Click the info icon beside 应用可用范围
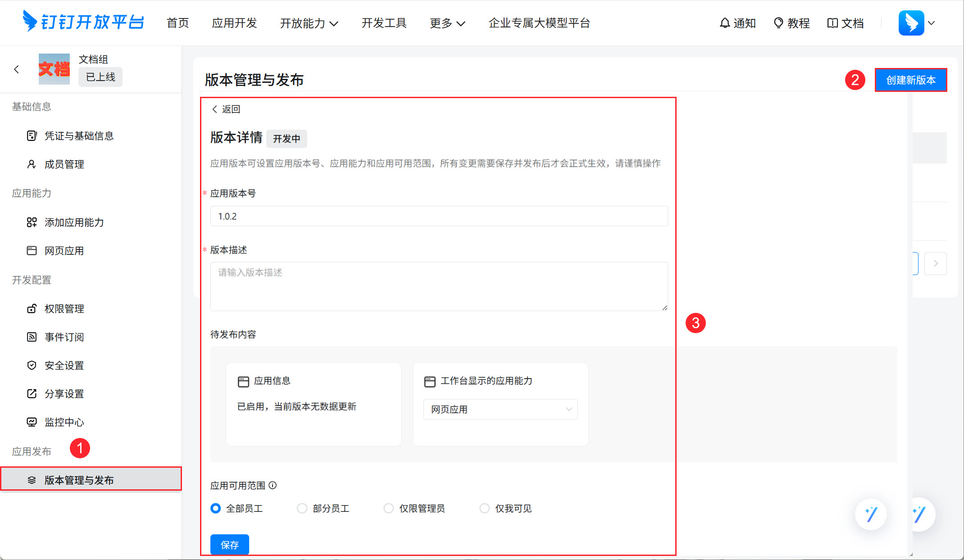The image size is (964, 560). tap(273, 485)
